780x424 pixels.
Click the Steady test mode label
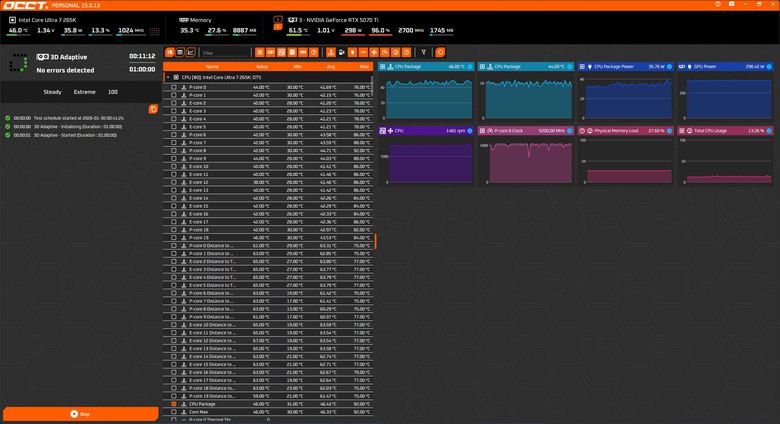pos(52,92)
